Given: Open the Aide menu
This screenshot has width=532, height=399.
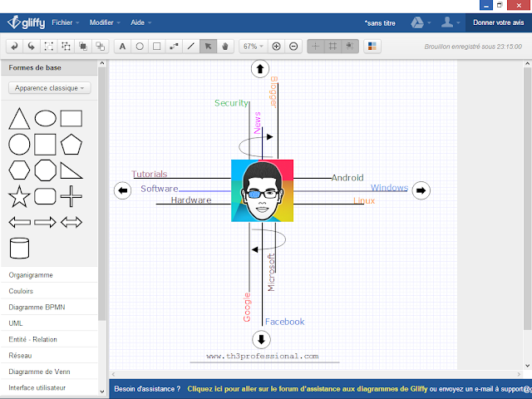Looking at the screenshot, I should (x=140, y=22).
